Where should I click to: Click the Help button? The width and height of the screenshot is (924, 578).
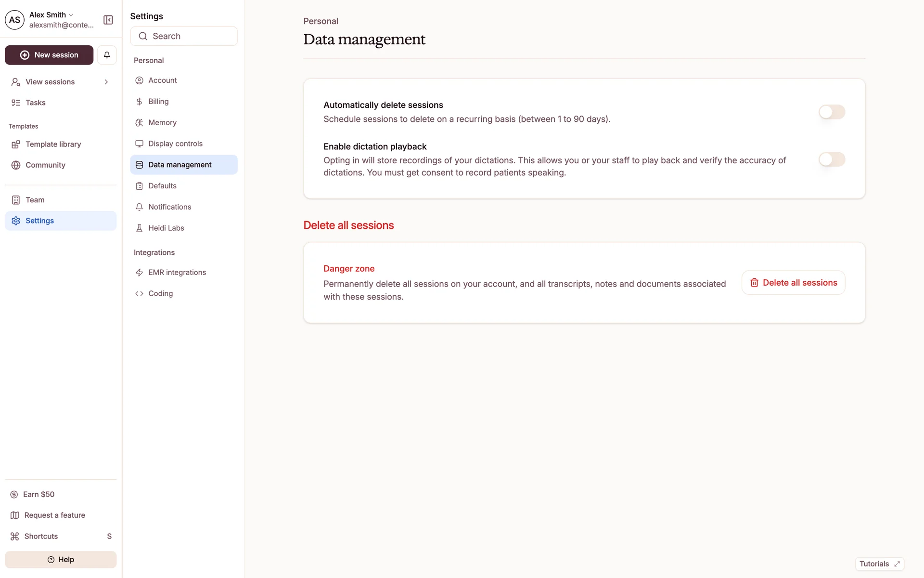click(61, 559)
